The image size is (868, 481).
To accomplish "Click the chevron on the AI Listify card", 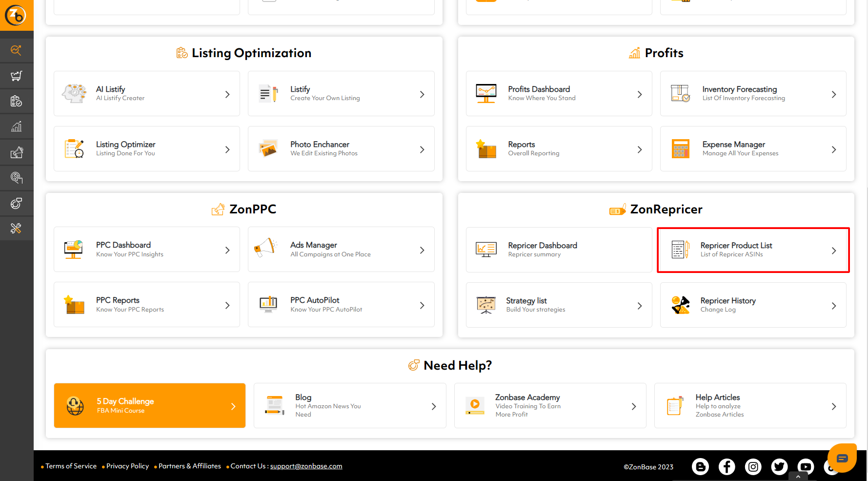I will [x=227, y=94].
